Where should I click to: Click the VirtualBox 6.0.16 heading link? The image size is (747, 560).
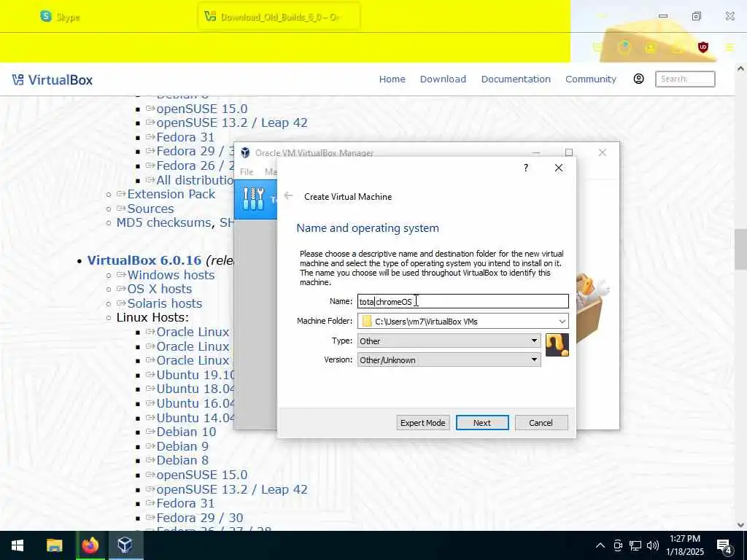(x=144, y=260)
